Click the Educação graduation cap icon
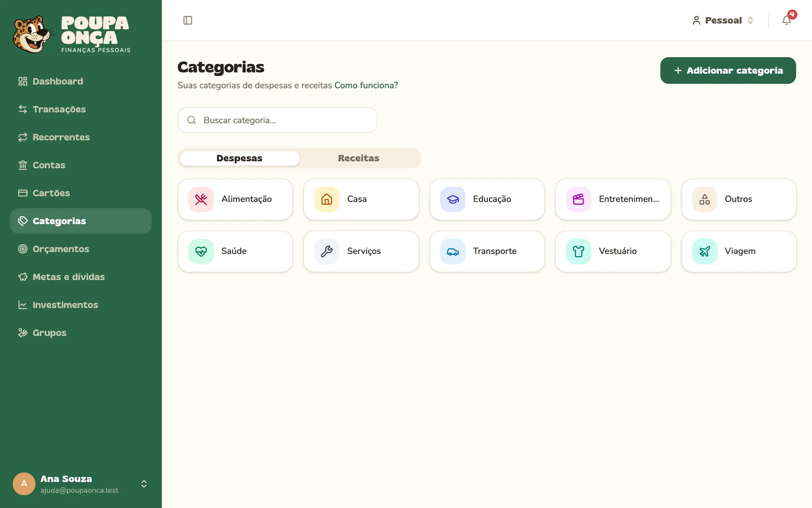The width and height of the screenshot is (812, 508). [453, 199]
